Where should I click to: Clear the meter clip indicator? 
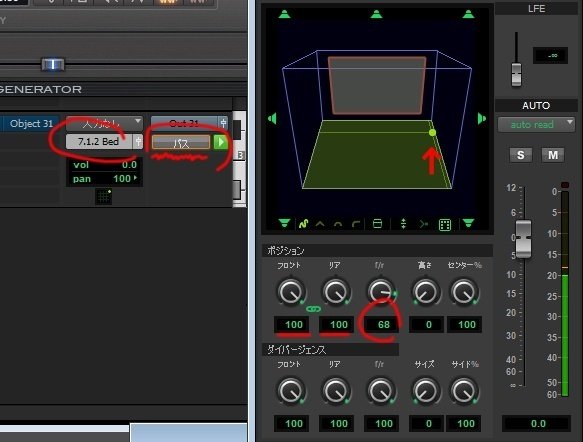click(x=565, y=185)
